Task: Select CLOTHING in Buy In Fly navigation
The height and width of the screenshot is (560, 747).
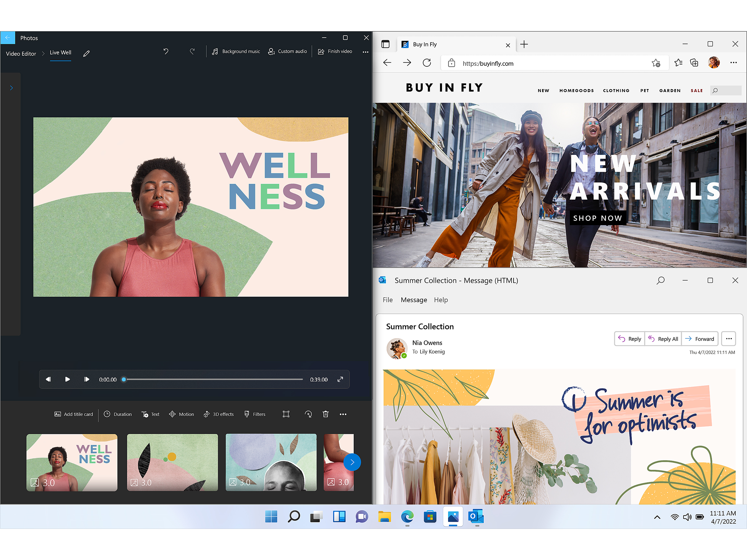Action: [616, 90]
